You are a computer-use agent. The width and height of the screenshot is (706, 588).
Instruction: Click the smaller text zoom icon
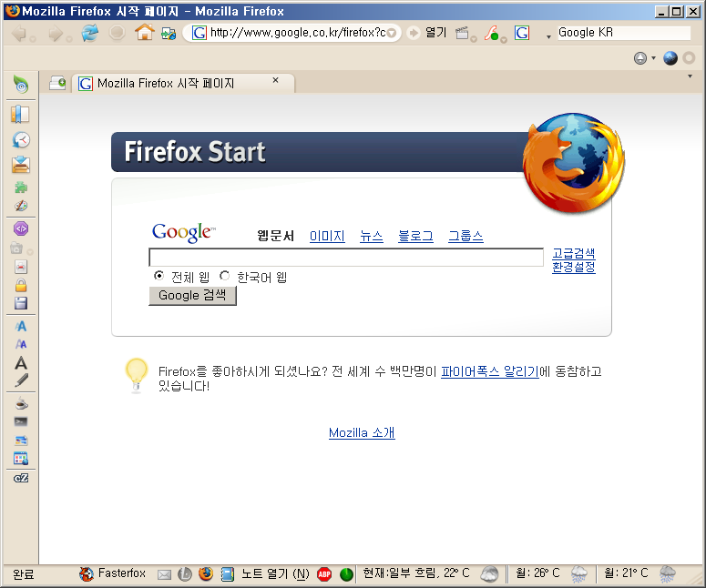(x=21, y=344)
